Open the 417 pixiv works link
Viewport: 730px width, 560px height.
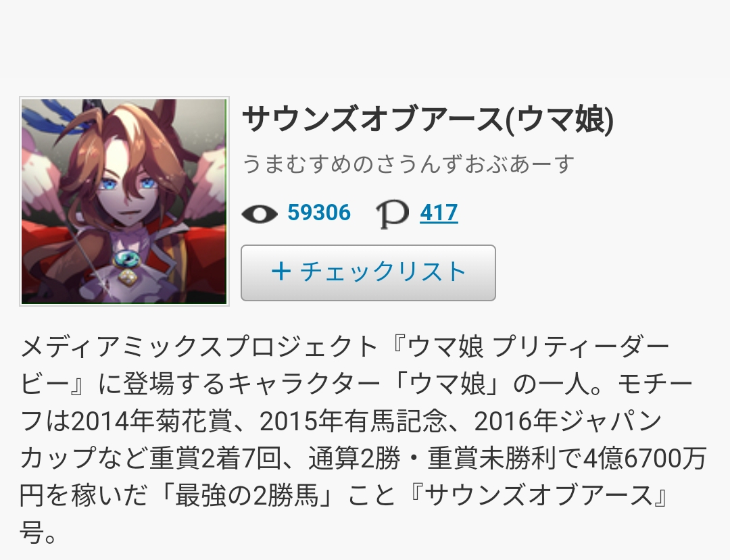tap(439, 213)
